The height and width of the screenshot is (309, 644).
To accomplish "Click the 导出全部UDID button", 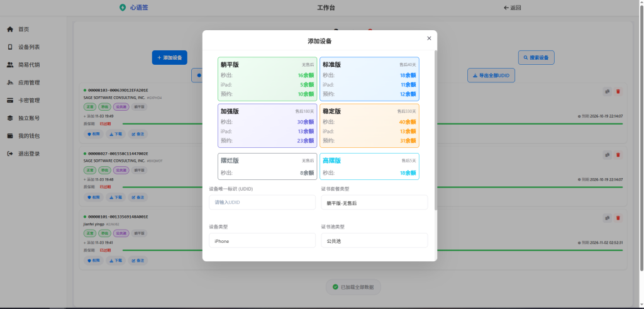I will coord(491,75).
